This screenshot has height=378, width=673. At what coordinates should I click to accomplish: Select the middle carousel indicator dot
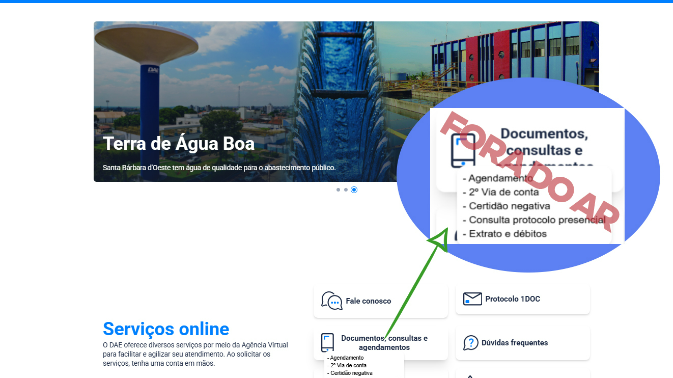coord(346,190)
